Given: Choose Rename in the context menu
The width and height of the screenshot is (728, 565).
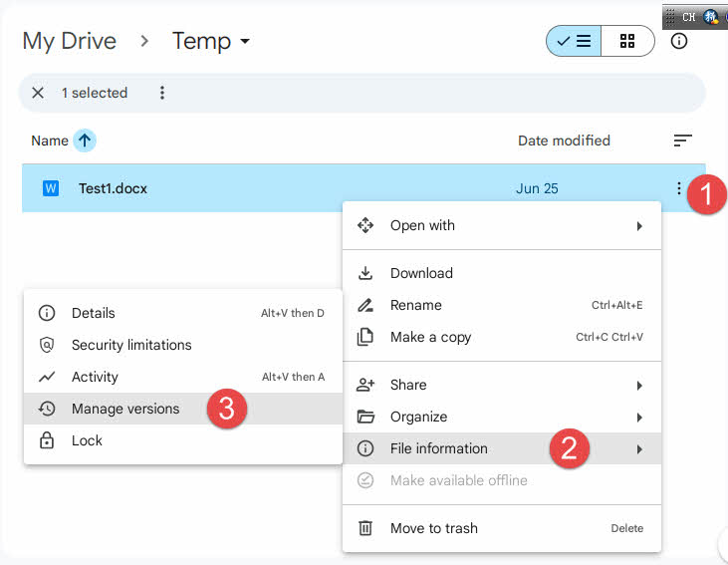Looking at the screenshot, I should click(x=502, y=305).
